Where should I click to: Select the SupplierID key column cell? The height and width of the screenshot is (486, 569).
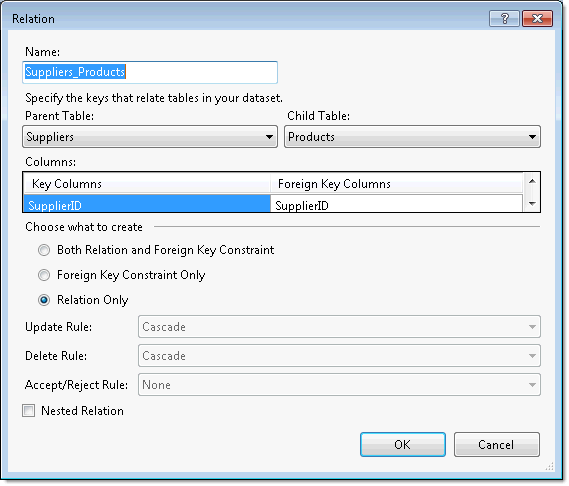pyautogui.click(x=148, y=205)
